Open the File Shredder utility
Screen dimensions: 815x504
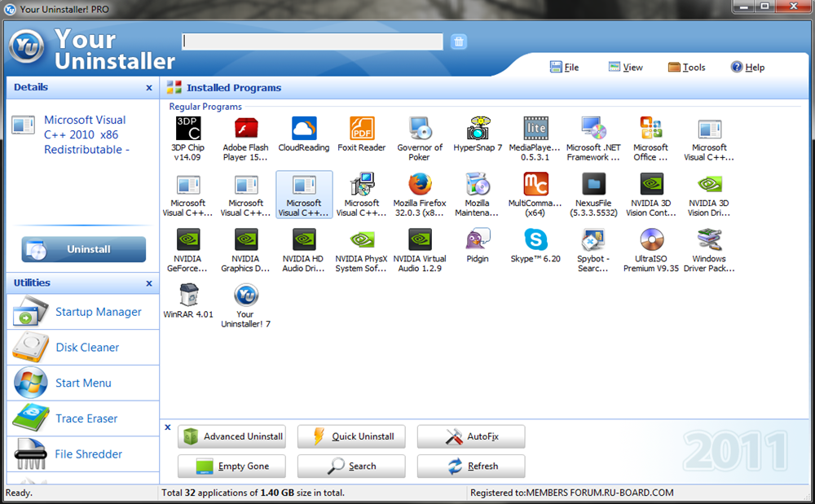83,454
